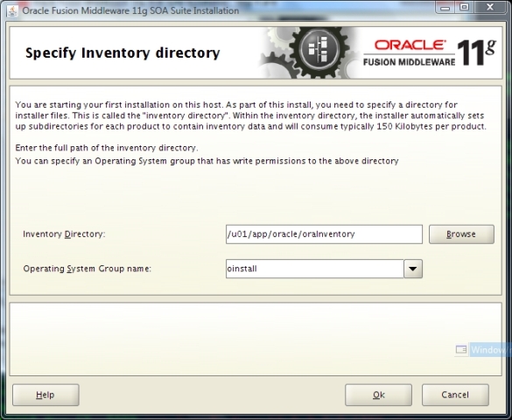Click the 11g version logo

tap(476, 52)
